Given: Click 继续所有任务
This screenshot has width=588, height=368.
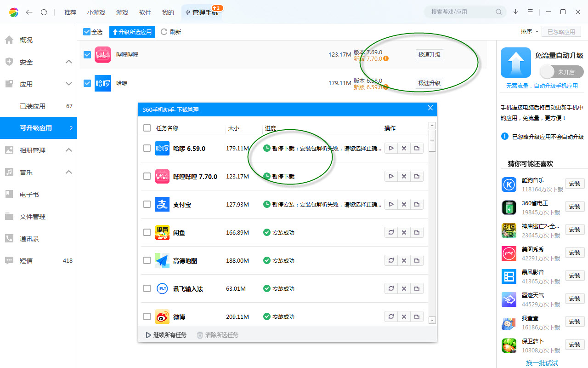Looking at the screenshot, I should point(166,335).
